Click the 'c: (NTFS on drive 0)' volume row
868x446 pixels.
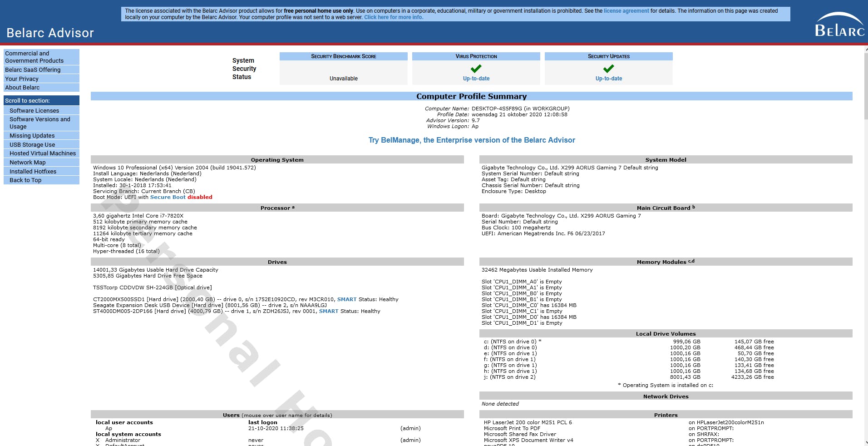(x=629, y=342)
